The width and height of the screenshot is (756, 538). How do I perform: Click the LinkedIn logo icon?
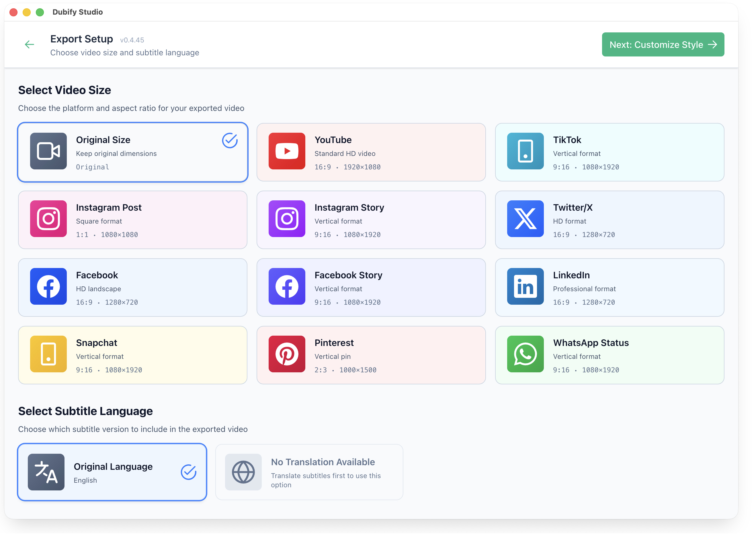pyautogui.click(x=525, y=286)
